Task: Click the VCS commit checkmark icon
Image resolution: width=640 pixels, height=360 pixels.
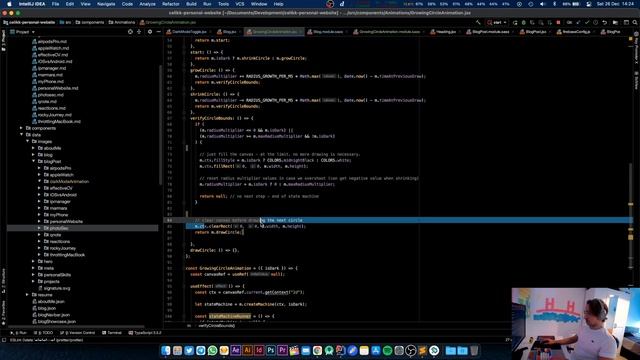Action: pos(587,22)
